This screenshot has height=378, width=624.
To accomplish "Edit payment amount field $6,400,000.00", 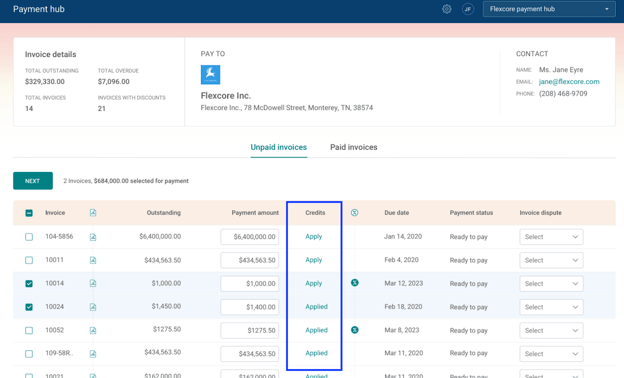I will (x=250, y=237).
